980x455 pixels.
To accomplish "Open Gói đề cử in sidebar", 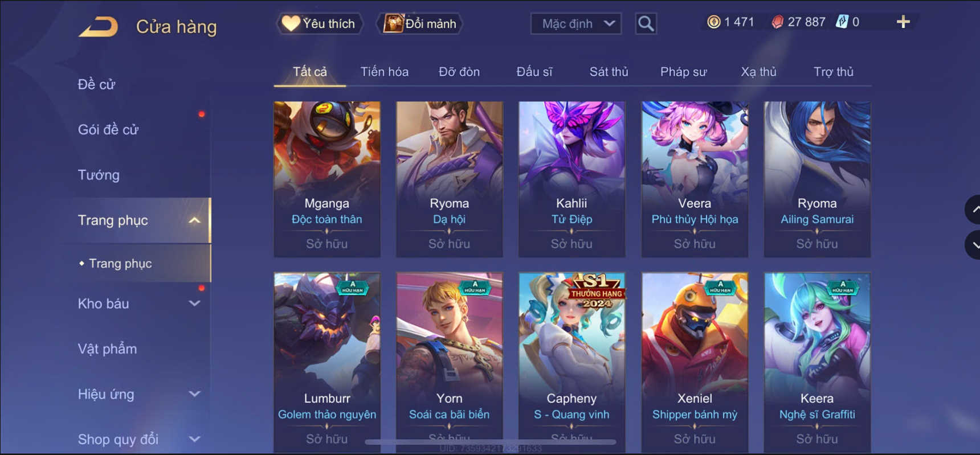I will tap(108, 130).
